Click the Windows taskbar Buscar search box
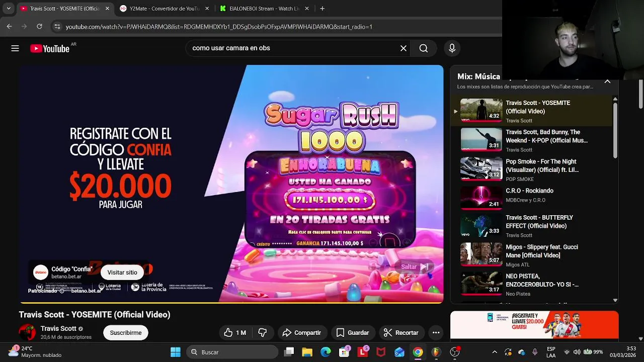The height and width of the screenshot is (362, 644). coord(232,352)
